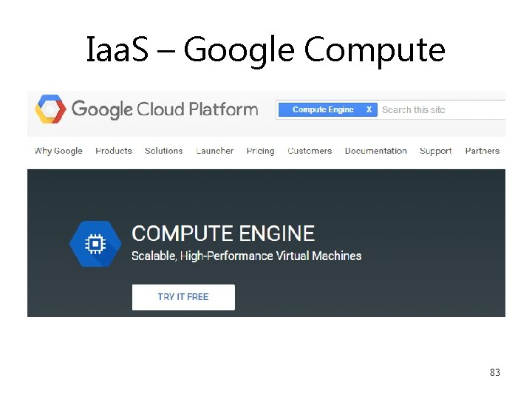
Task: Click the TRY IT FREE button
Action: tap(183, 297)
